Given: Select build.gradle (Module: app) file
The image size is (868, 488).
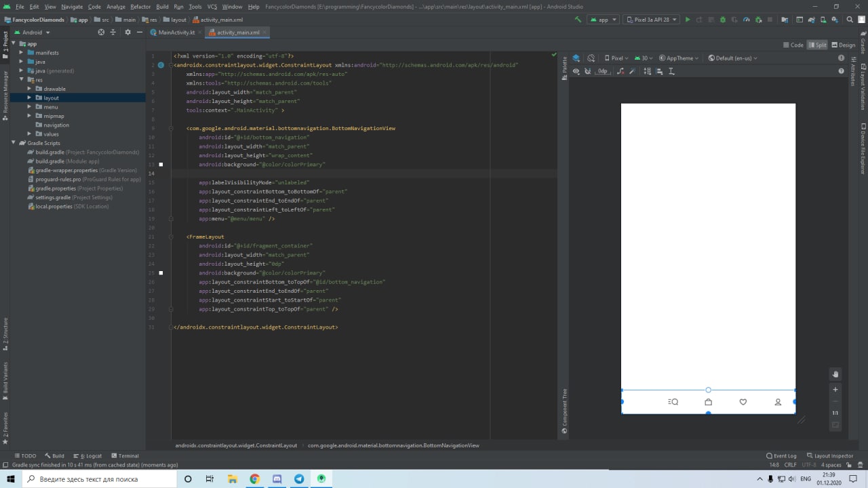Looking at the screenshot, I should pos(67,161).
